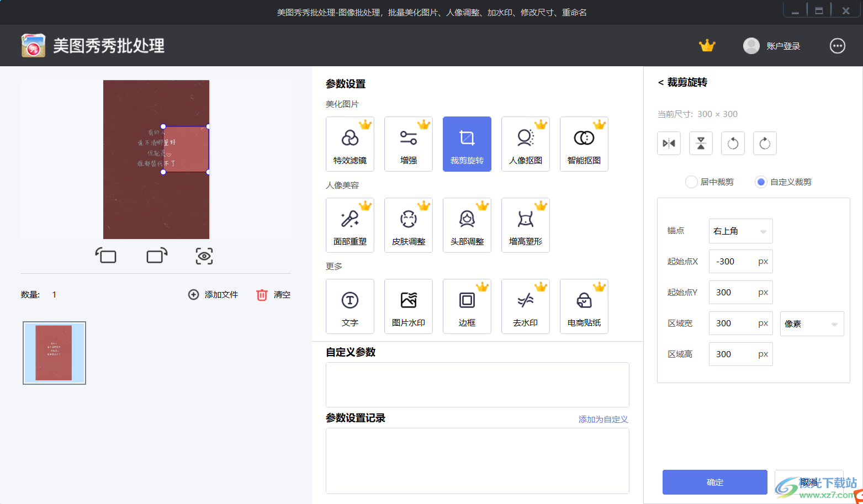863x504 pixels.
Task: Open the 皮肤调整 skin adjustment tool
Action: (409, 225)
